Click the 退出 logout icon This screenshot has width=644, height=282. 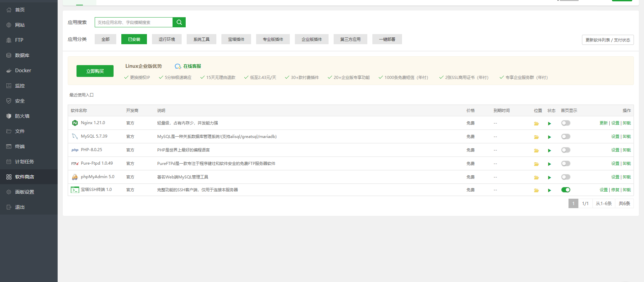pos(9,207)
